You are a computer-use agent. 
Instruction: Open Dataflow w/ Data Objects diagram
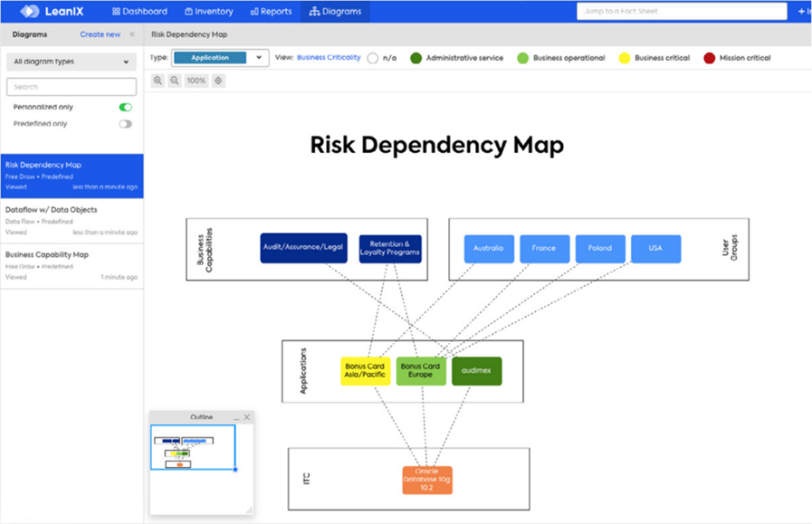point(72,221)
